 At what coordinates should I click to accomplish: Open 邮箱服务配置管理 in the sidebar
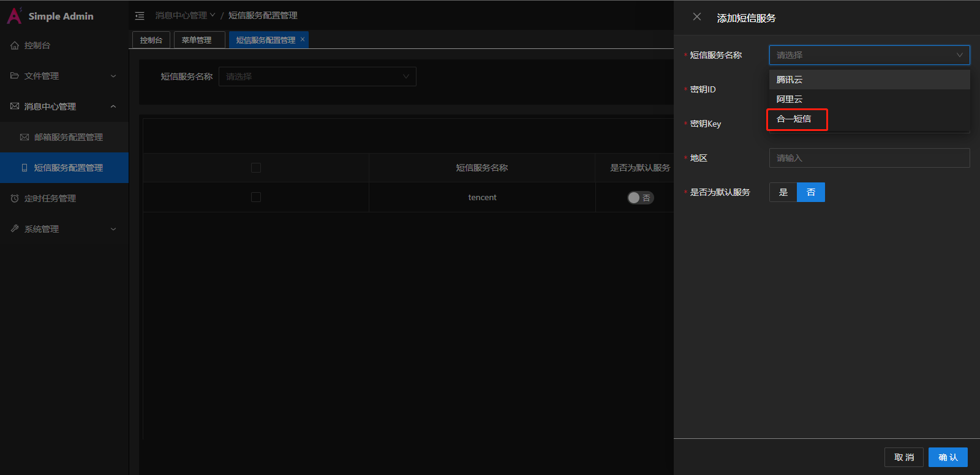(64, 137)
